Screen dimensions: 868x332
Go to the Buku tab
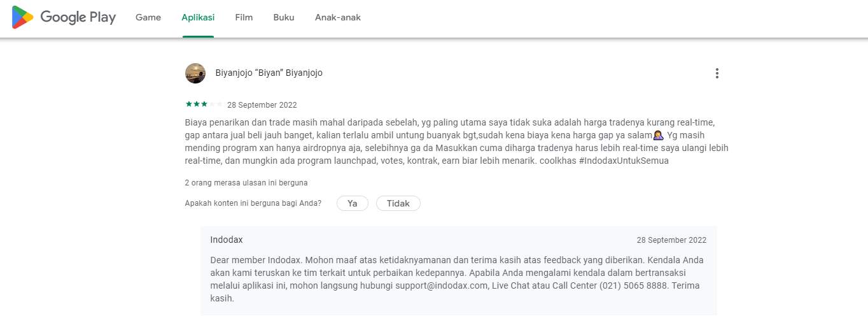[x=284, y=17]
